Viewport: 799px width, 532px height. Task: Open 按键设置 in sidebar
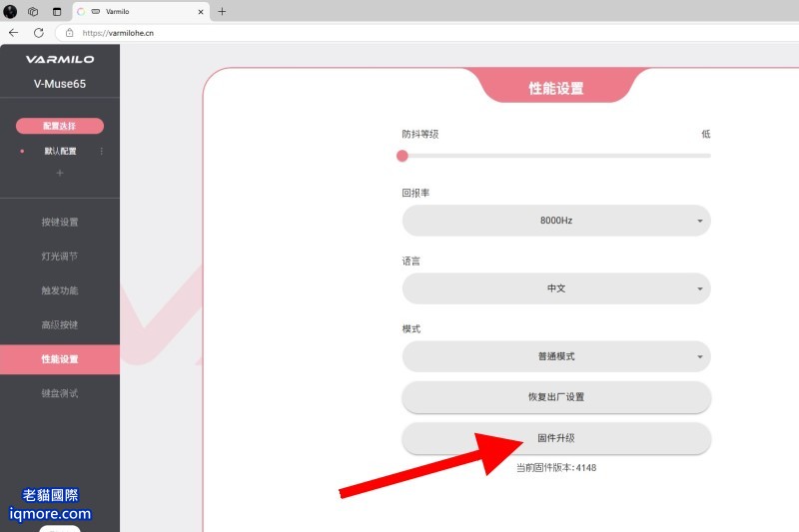pyautogui.click(x=60, y=222)
